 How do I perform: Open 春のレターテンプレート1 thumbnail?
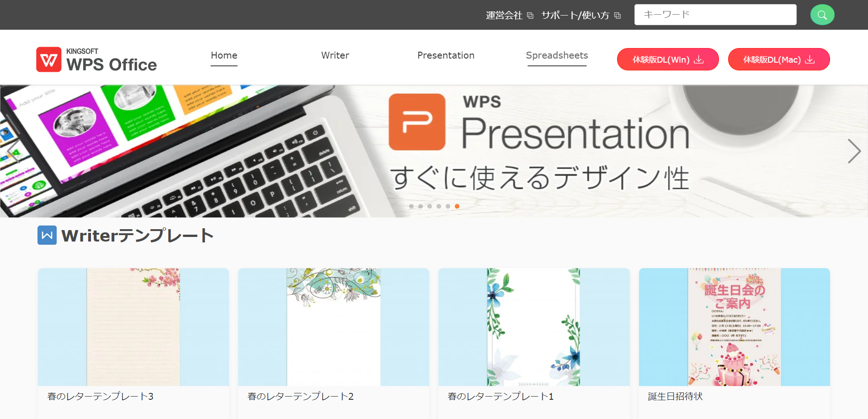(534, 327)
